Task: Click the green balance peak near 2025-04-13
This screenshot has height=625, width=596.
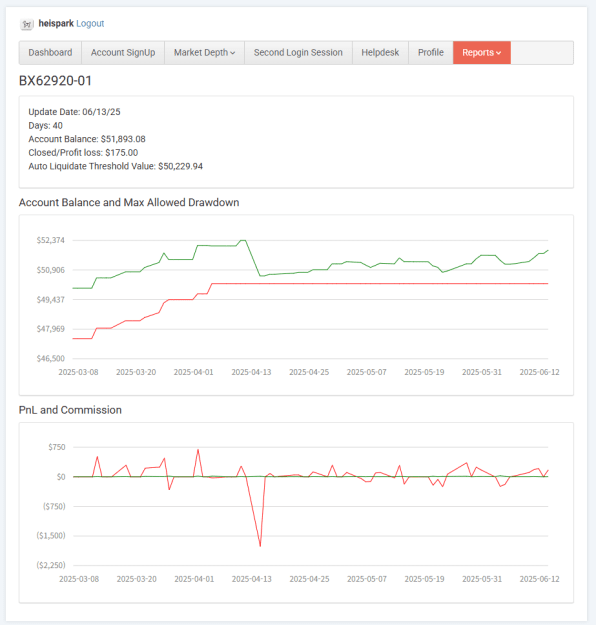Action: (242, 240)
